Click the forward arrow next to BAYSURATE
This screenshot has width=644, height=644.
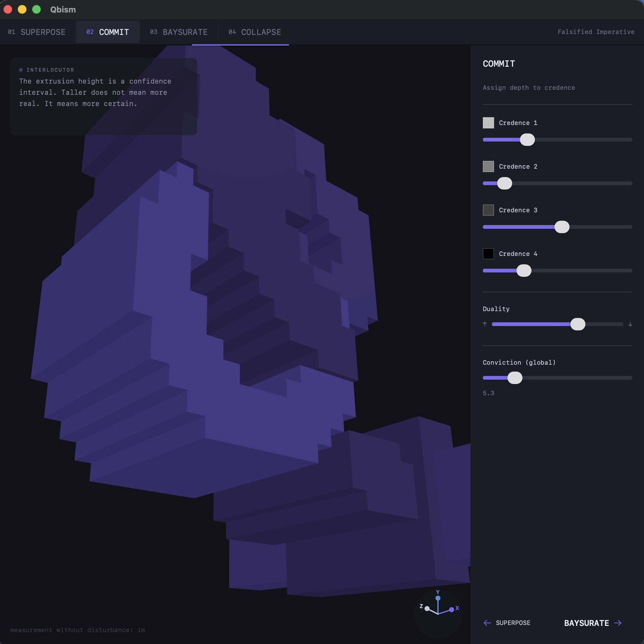tap(618, 623)
